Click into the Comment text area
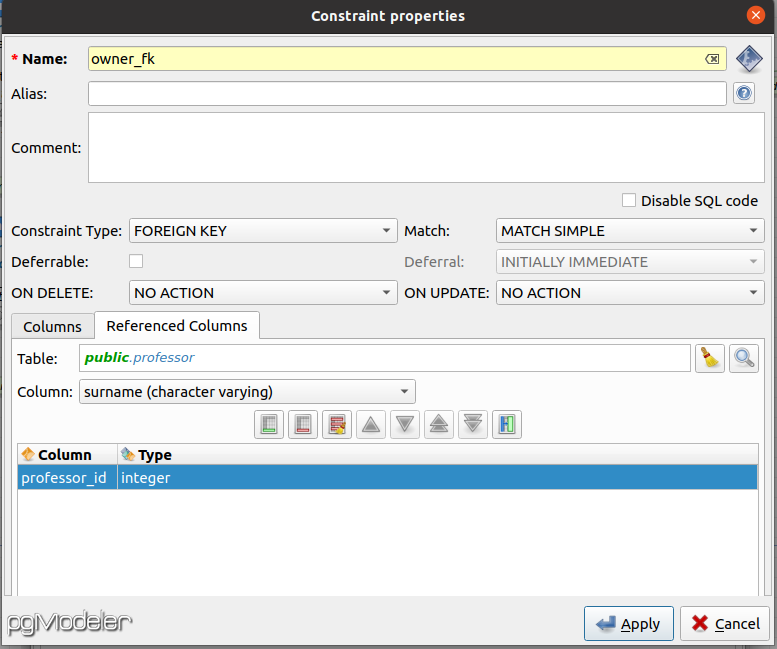The image size is (777, 649). 426,148
